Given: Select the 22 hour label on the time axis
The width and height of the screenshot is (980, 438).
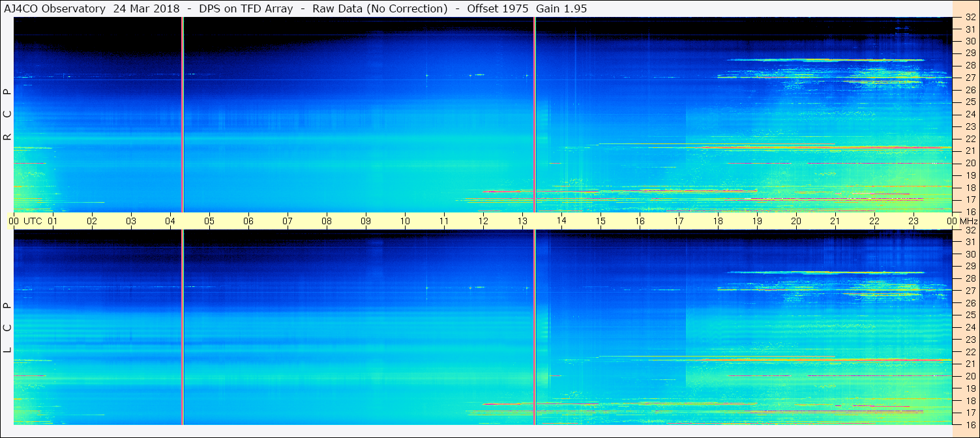Looking at the screenshot, I should point(874,221).
